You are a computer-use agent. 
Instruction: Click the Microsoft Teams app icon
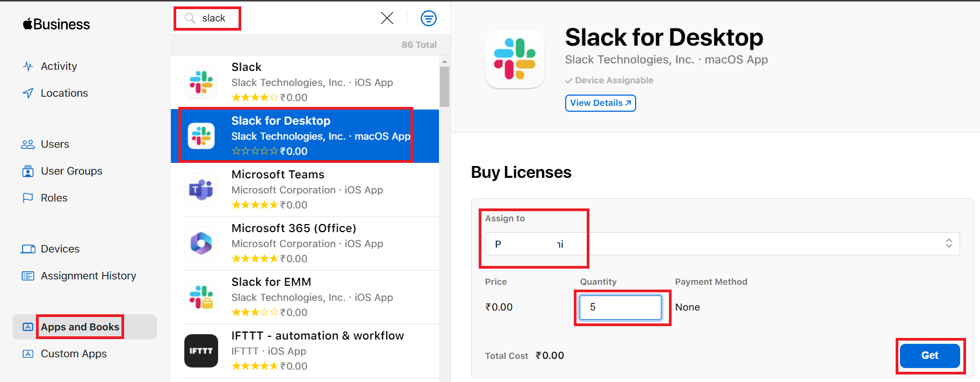(x=201, y=190)
